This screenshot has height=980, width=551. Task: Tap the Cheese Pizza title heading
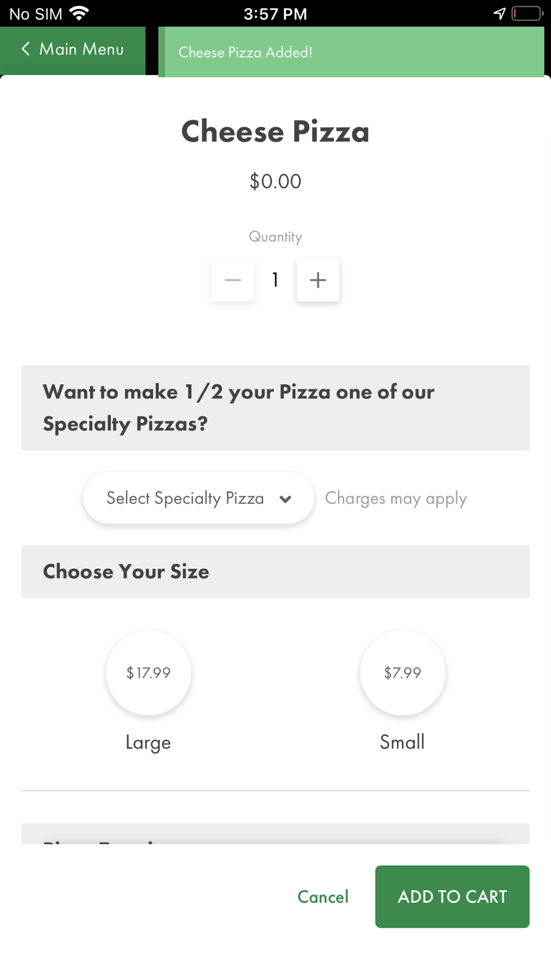click(x=275, y=132)
